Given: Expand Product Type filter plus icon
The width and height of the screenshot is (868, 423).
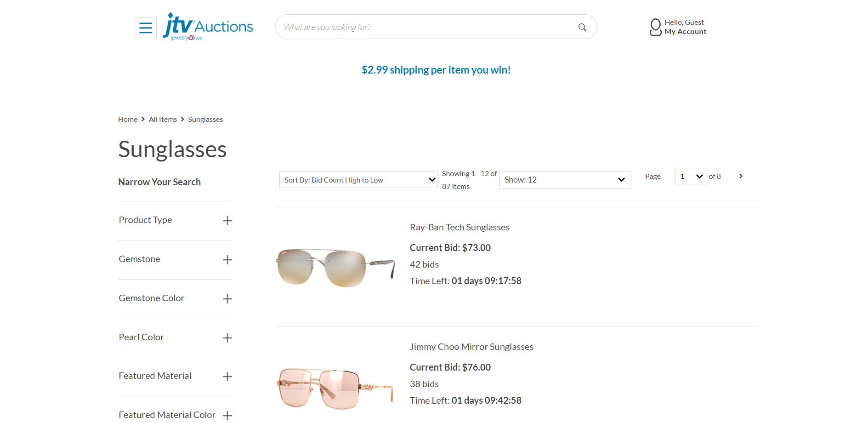Looking at the screenshot, I should click(227, 221).
